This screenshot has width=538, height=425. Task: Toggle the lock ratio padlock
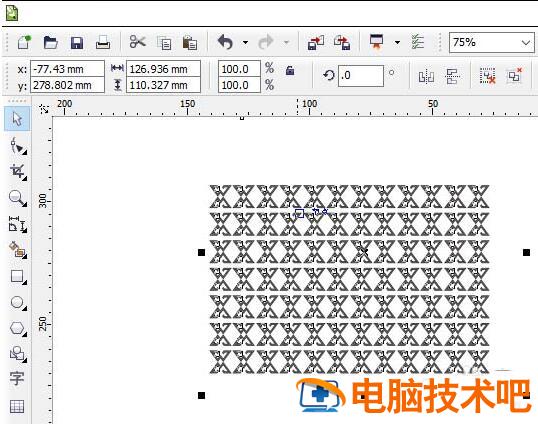(290, 70)
